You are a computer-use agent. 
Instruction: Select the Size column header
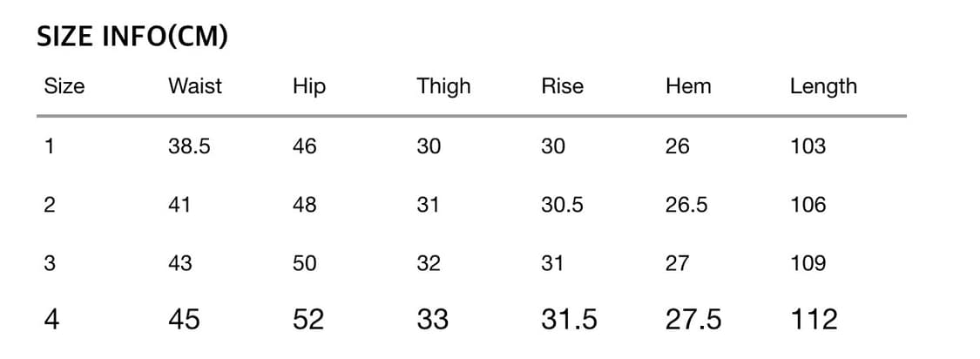pyautogui.click(x=64, y=86)
